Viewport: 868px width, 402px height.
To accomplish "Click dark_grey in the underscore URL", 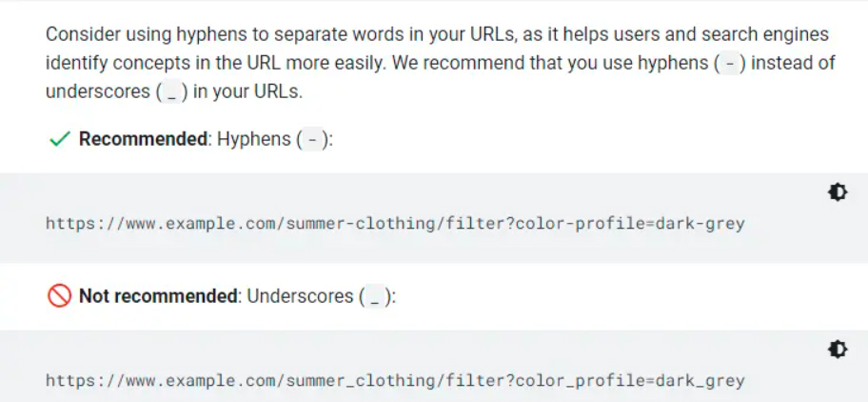I will 700,381.
